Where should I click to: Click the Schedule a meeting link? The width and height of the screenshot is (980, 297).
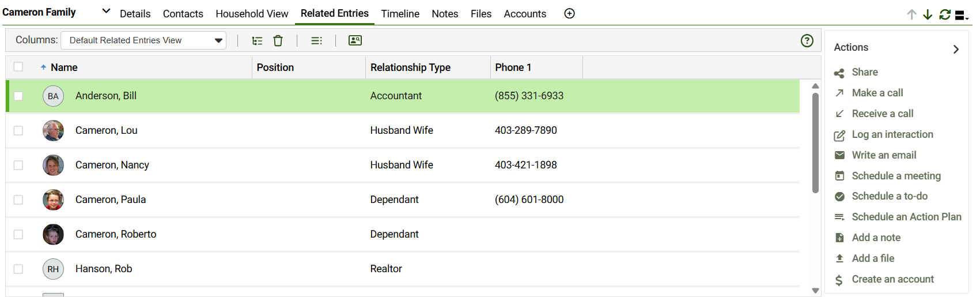tap(896, 176)
